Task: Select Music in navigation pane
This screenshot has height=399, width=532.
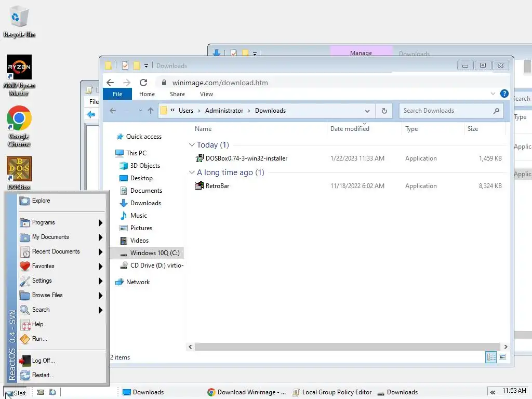Action: [138, 216]
